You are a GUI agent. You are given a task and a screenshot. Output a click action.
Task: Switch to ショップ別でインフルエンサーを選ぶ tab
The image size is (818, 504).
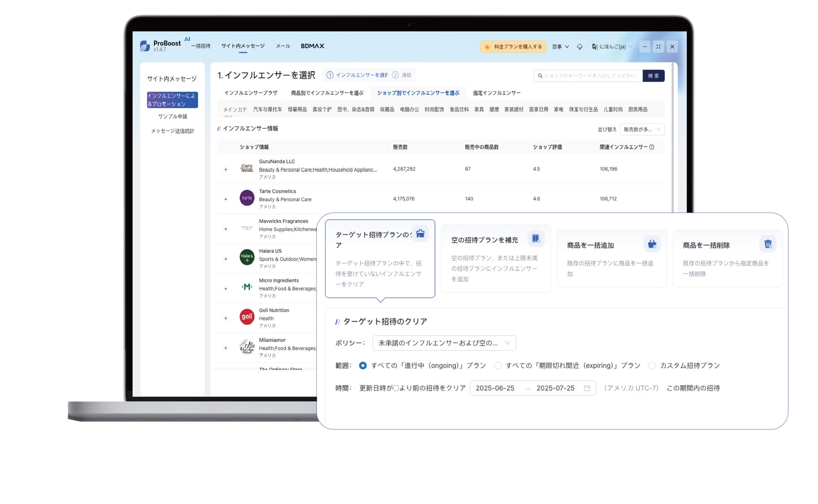pyautogui.click(x=418, y=93)
